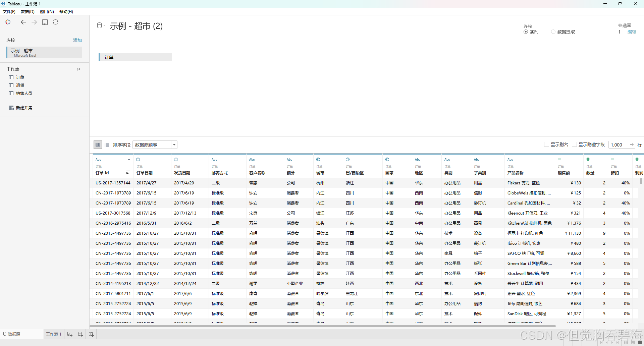This screenshot has width=644, height=346.
Task: Open the 文件(F) menu
Action: (9, 12)
